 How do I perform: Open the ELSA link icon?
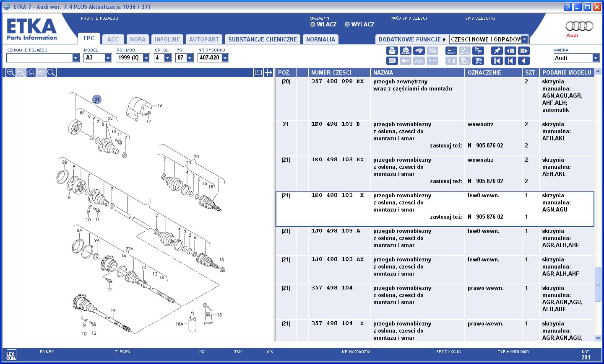[x=451, y=51]
